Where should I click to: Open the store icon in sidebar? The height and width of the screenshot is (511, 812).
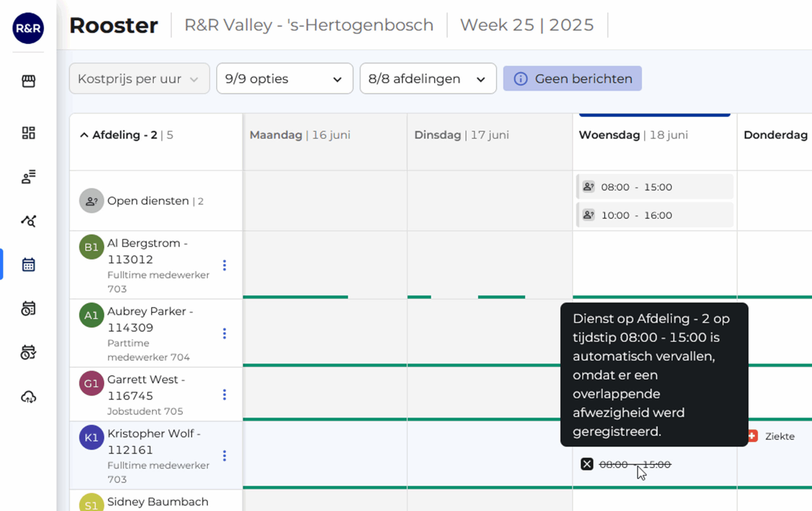[x=28, y=81]
